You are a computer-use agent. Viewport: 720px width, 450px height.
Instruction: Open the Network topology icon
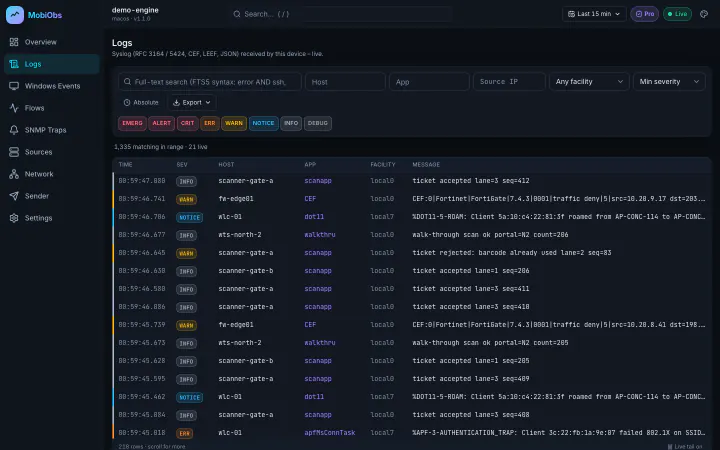[x=14, y=174]
